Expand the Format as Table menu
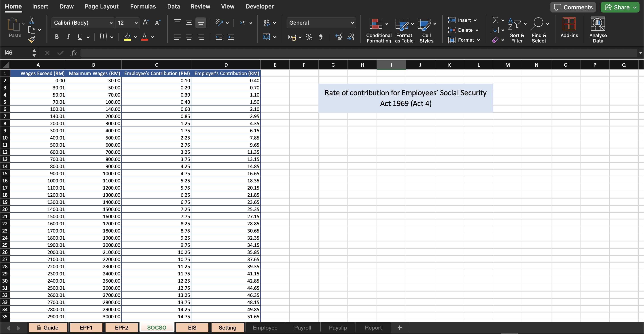Screen dimensions: 644x334 point(413,24)
